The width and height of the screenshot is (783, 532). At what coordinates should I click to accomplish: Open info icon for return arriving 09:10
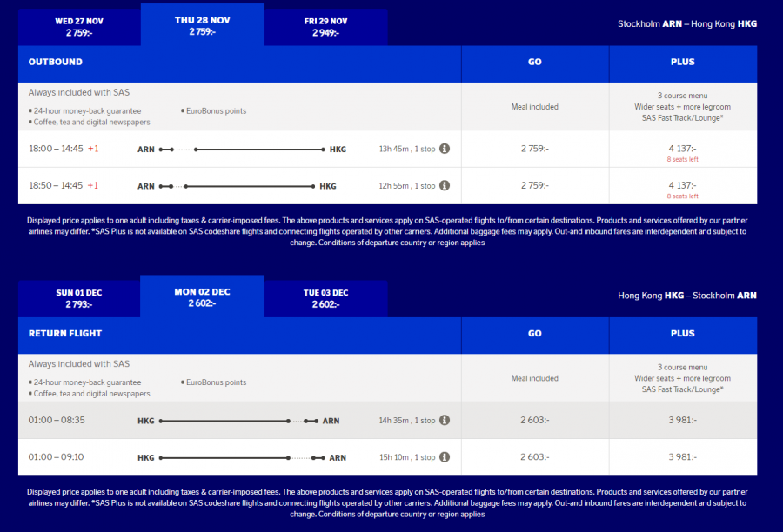[445, 456]
